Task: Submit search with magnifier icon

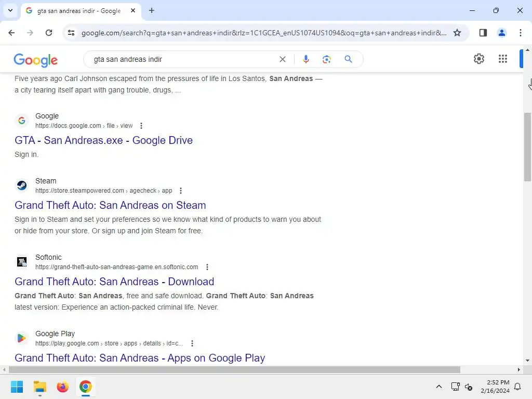Action: (x=348, y=59)
